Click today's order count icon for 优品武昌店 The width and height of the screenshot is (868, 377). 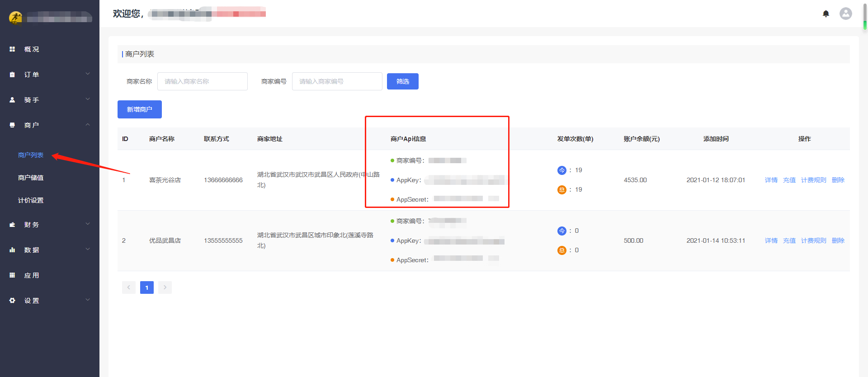(x=562, y=231)
